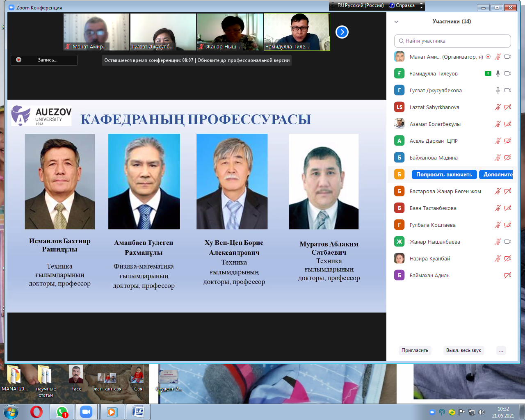Click the Найти участника search field
Image resolution: width=525 pixels, height=420 pixels.
(x=452, y=41)
